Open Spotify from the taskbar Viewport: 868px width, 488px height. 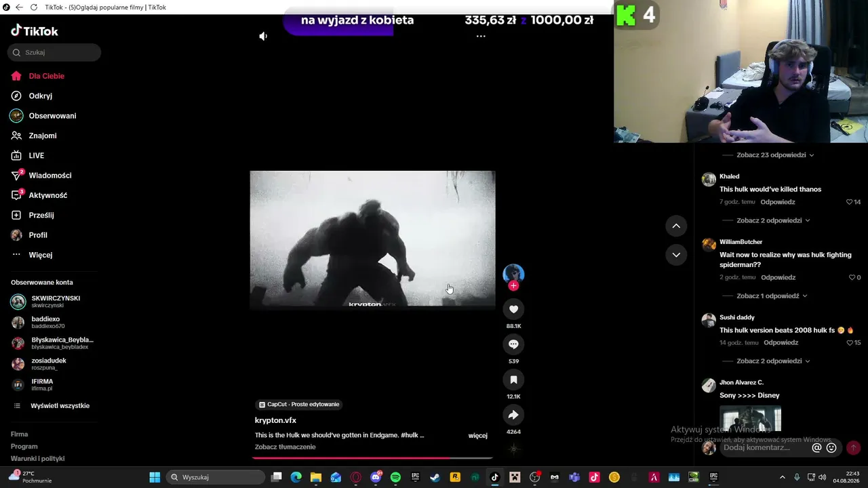[x=396, y=477]
